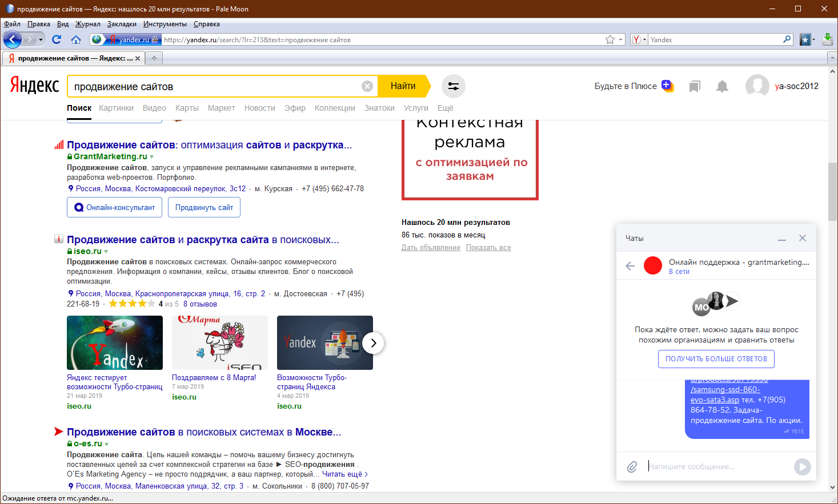Open the Журнал menu
This screenshot has width=838, height=504.
88,24
